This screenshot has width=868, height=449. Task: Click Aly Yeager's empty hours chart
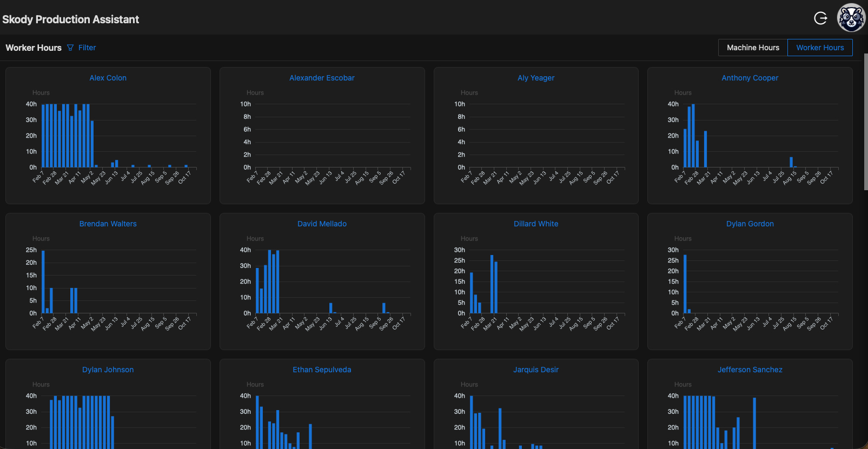[539, 138]
